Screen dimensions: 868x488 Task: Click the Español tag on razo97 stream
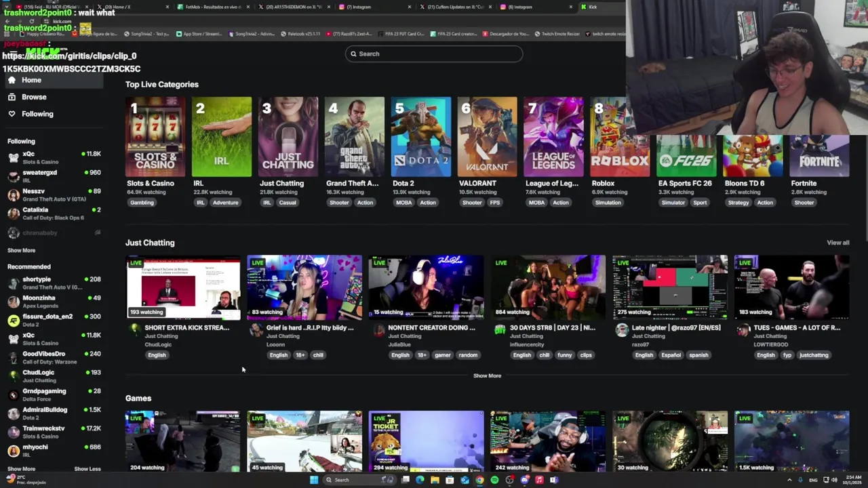pos(671,355)
